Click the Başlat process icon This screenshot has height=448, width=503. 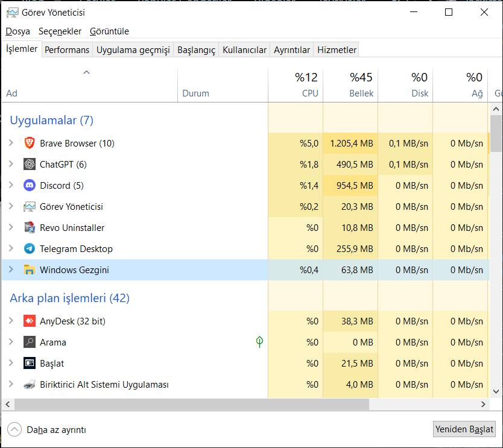click(x=30, y=363)
